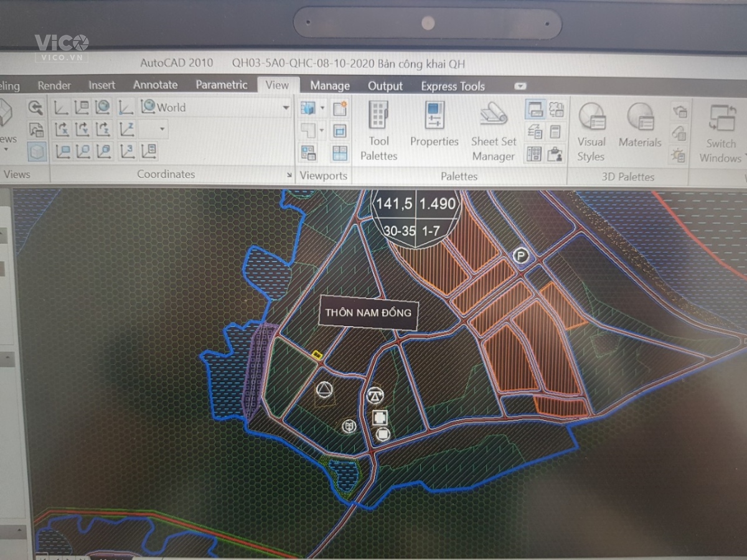
Task: Switch to the Annotate tab
Action: pyautogui.click(x=155, y=85)
